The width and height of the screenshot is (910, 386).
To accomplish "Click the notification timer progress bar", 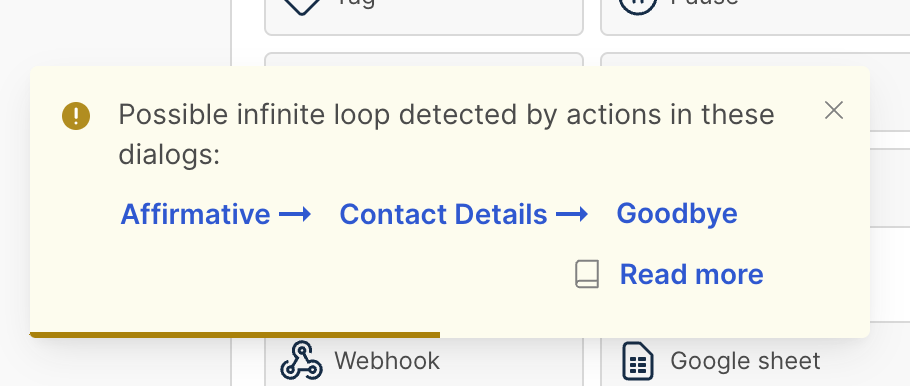I will point(234,335).
